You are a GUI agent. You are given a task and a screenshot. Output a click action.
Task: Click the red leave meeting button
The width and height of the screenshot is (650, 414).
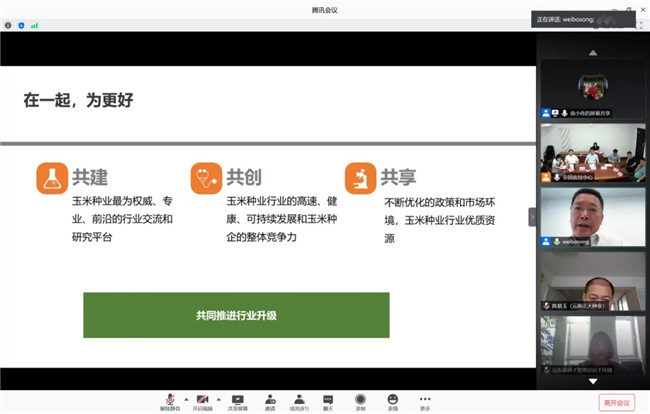click(x=616, y=401)
